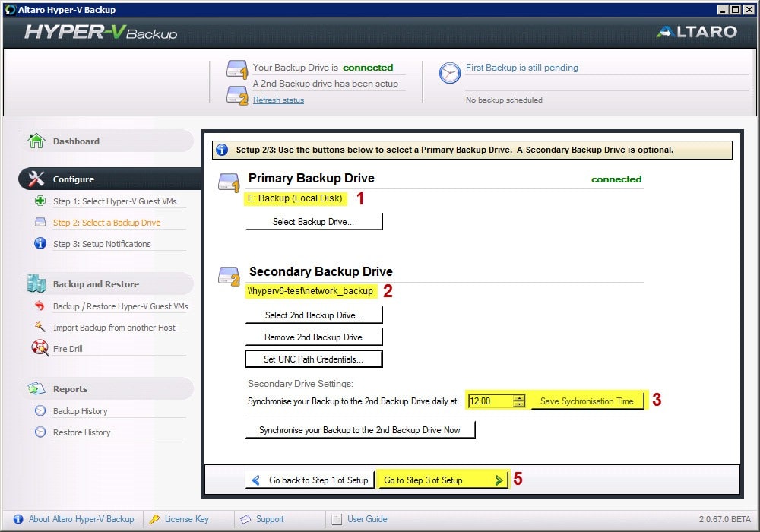The image size is (760, 532).
Task: Open the Configure section
Action: tap(109, 179)
